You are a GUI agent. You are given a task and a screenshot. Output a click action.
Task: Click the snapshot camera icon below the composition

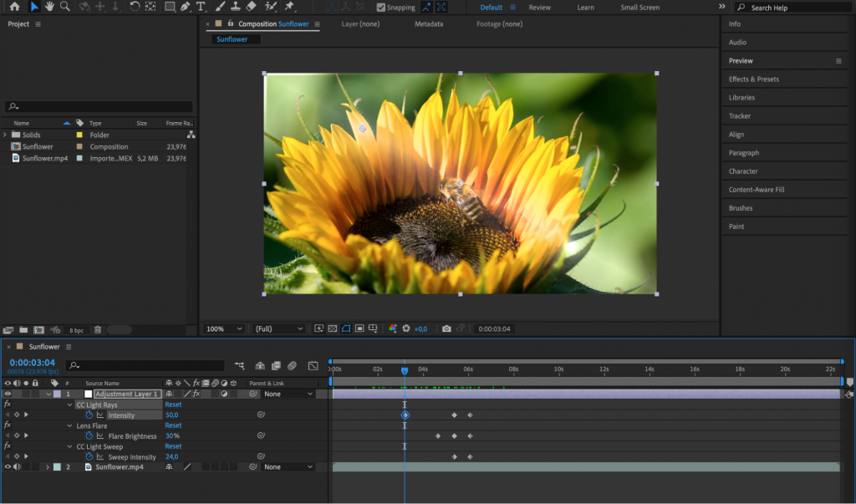(x=446, y=328)
